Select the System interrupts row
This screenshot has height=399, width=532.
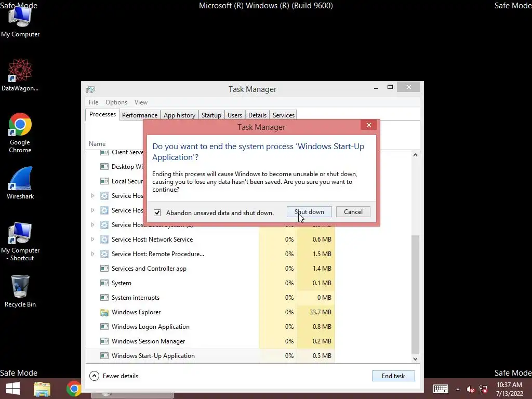(x=210, y=298)
